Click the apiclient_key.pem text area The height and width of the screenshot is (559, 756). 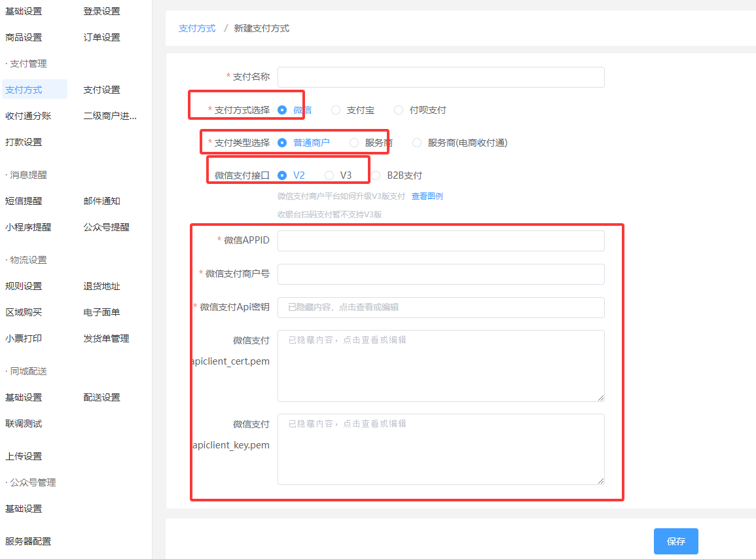click(441, 449)
